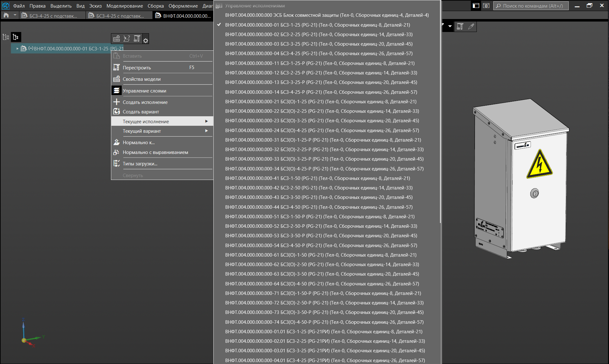Click the Home start page icon
This screenshot has width=609, height=364.
pyautogui.click(x=6, y=15)
